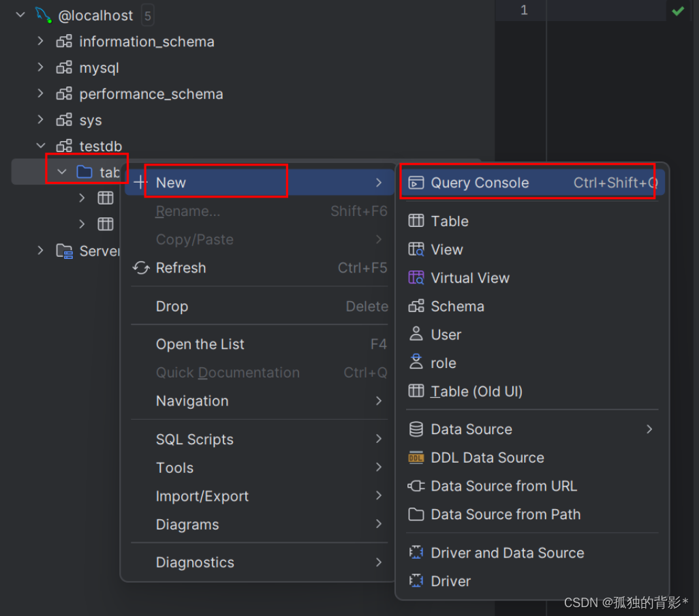Click the View icon in the New submenu

click(x=416, y=249)
